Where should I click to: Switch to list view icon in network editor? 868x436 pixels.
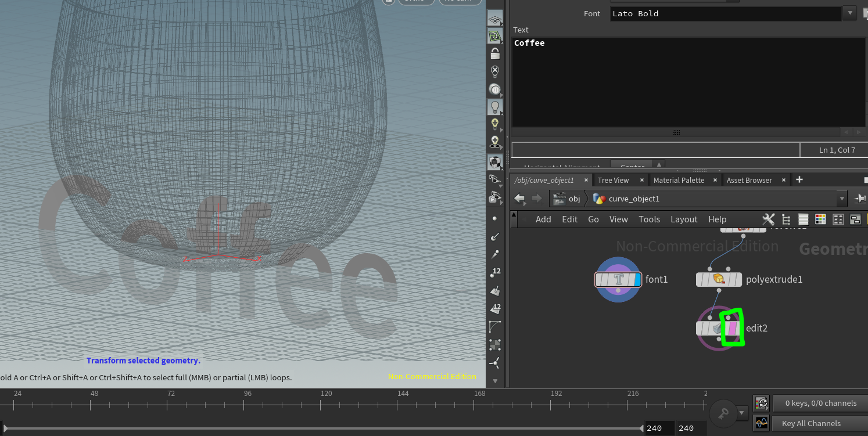pos(803,219)
